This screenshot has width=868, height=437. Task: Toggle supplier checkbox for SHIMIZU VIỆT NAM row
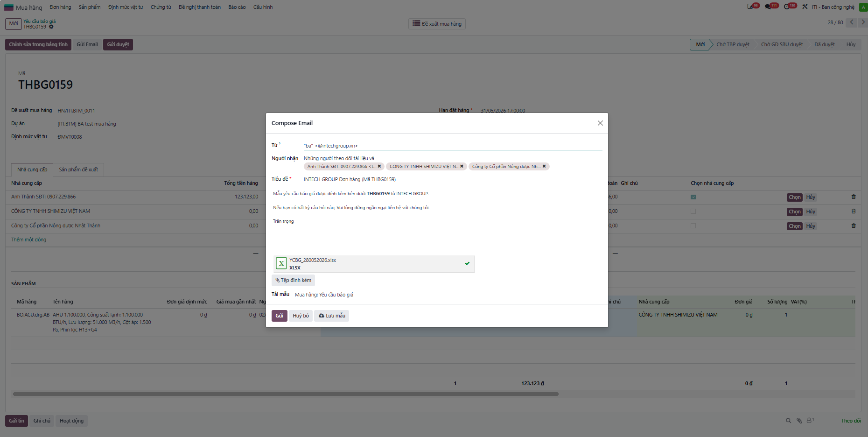tap(693, 211)
